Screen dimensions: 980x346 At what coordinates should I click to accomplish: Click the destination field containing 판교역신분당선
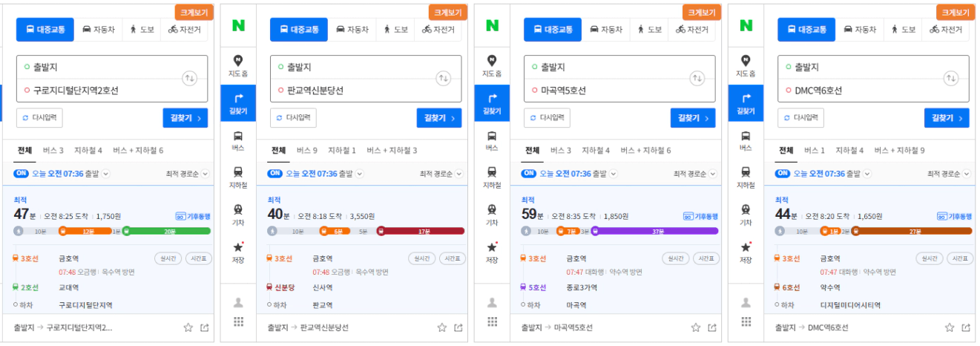352,91
